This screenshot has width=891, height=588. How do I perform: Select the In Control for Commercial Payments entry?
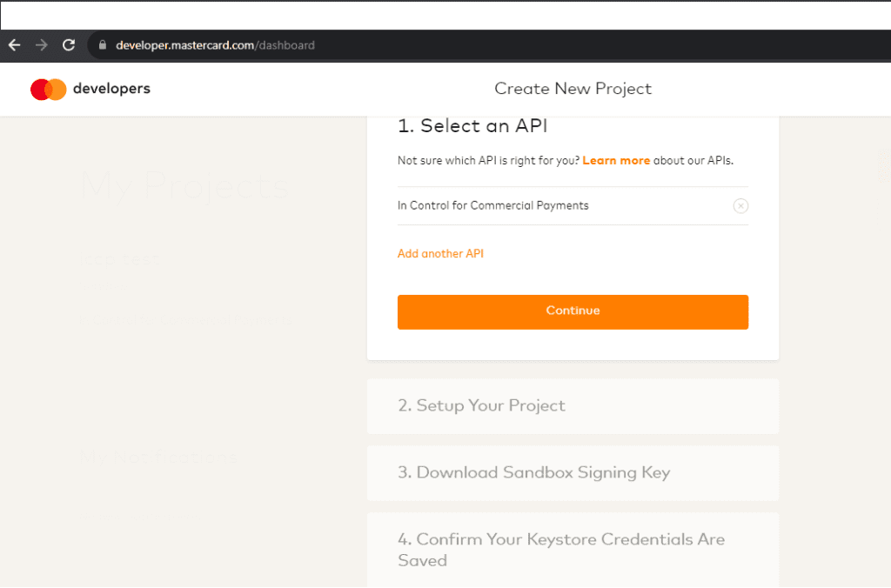tap(492, 205)
